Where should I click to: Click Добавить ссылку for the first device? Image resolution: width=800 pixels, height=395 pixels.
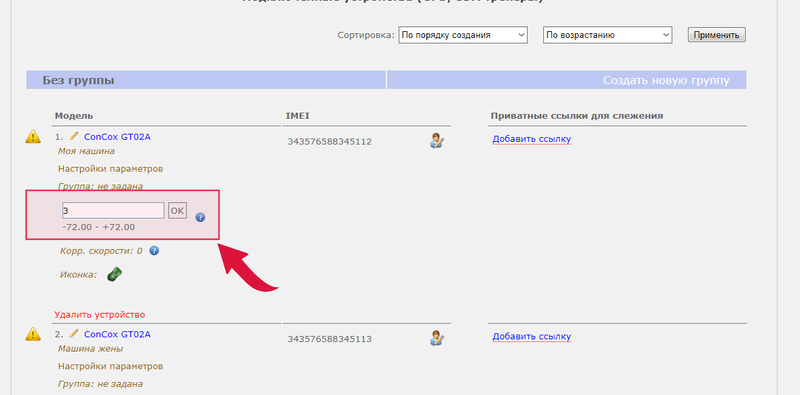coord(532,139)
